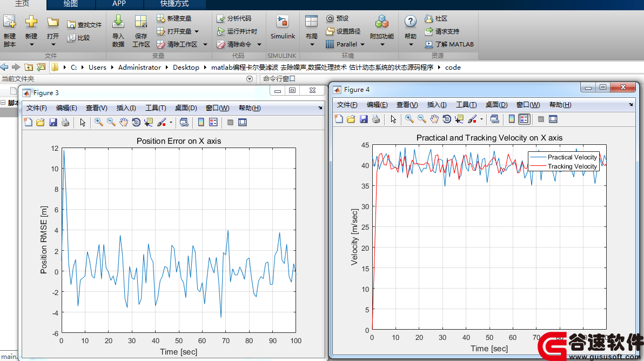Toggle the insert legend button in Figure 4
644x361 pixels.
[524, 119]
